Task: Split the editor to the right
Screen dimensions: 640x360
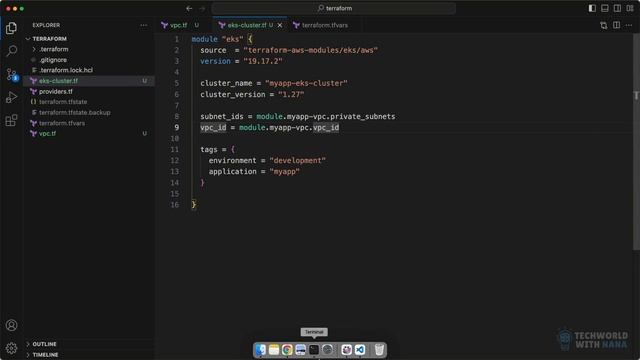Action: [616, 25]
